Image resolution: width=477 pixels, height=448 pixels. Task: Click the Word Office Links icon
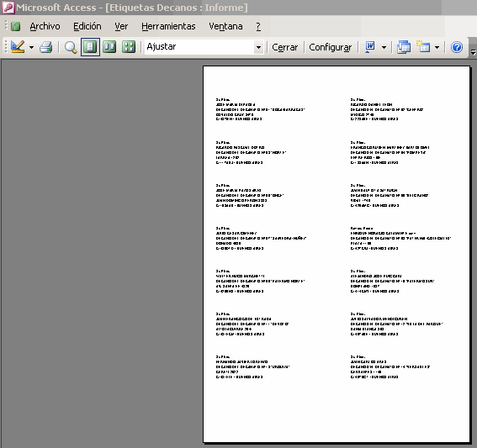click(x=370, y=47)
